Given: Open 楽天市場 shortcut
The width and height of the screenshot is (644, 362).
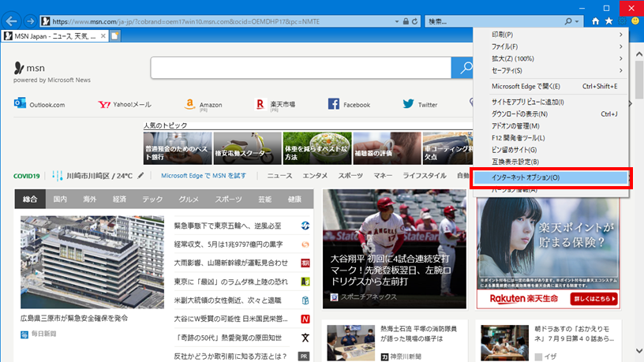Looking at the screenshot, I should click(275, 105).
